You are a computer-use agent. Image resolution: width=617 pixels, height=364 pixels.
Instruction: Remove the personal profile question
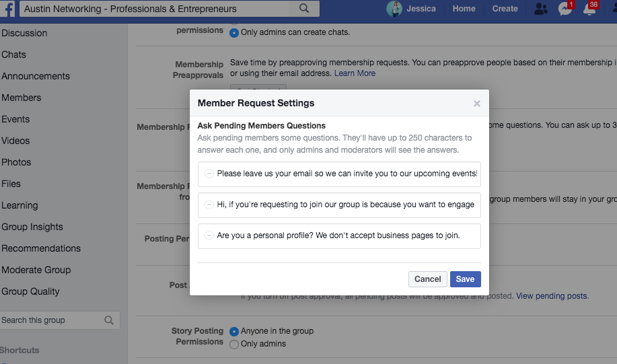click(x=209, y=236)
